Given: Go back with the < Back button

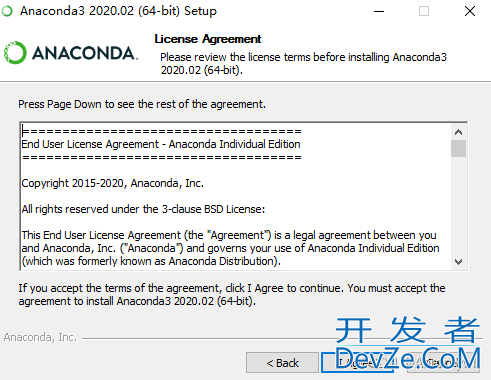Looking at the screenshot, I should pos(282,363).
